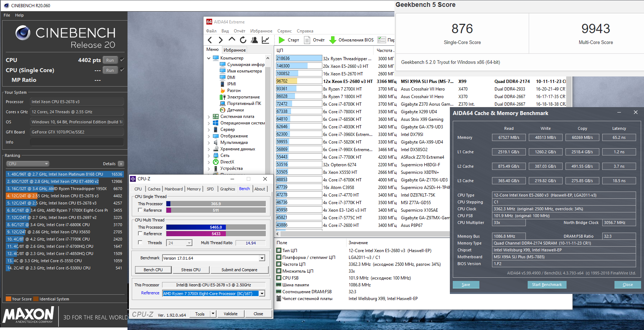Click AIDA64 user silhouette toolbar icon
Image resolution: width=644 pixels, height=330 pixels.
tap(254, 40)
